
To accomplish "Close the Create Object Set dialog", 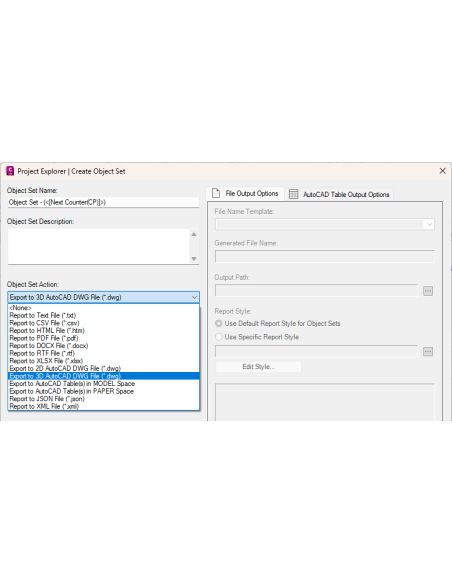I will [x=442, y=171].
